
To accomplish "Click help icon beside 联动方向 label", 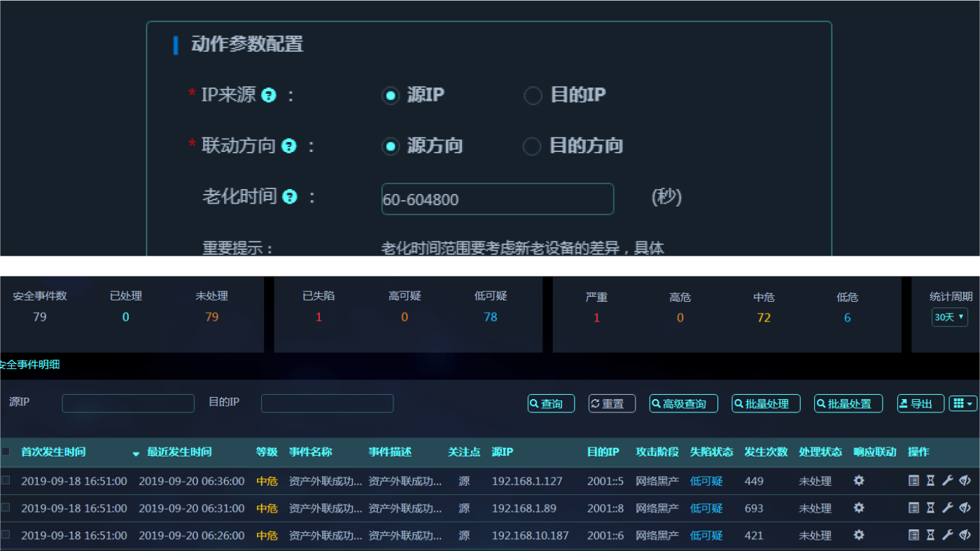I will click(x=288, y=146).
